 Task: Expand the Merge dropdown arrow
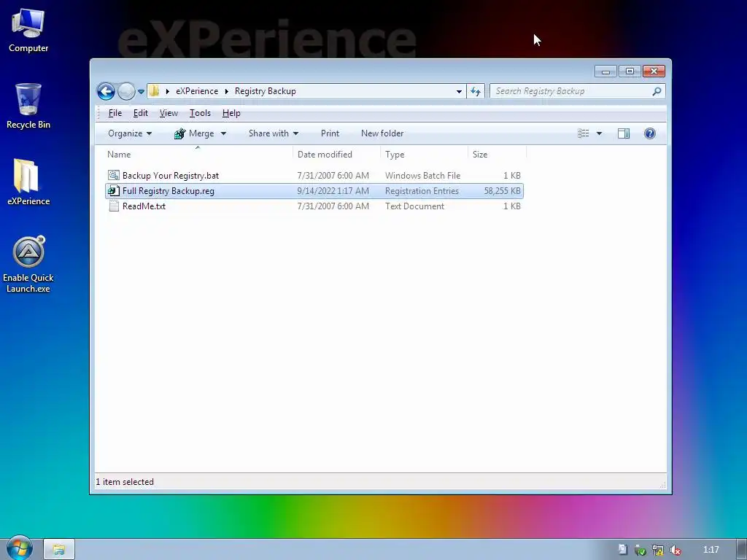pyautogui.click(x=223, y=134)
